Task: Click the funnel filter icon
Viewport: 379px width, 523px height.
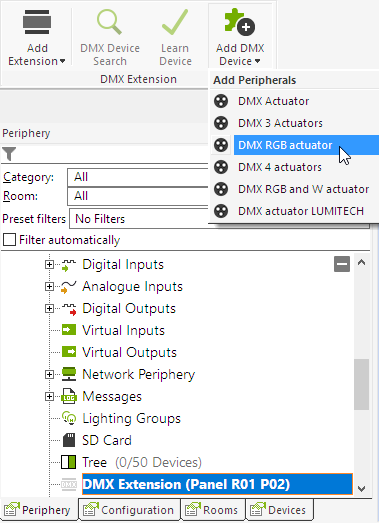Action: click(x=9, y=154)
